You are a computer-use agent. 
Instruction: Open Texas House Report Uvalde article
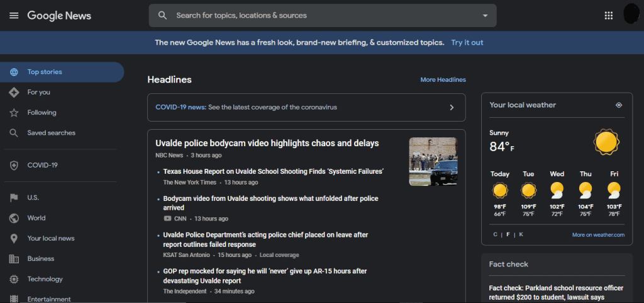click(x=274, y=171)
